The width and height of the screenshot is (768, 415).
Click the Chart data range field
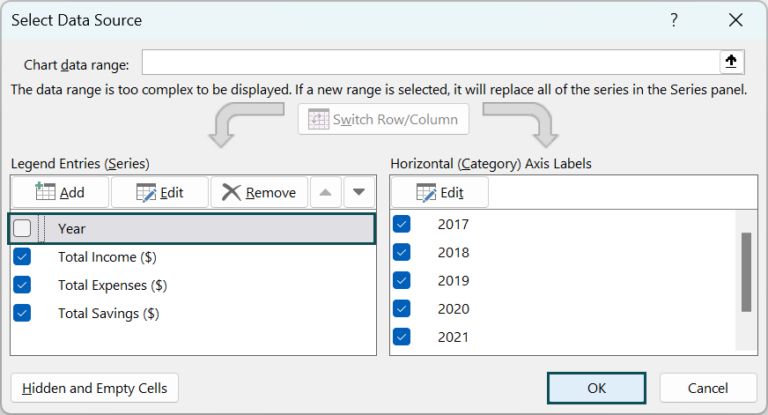pyautogui.click(x=430, y=63)
